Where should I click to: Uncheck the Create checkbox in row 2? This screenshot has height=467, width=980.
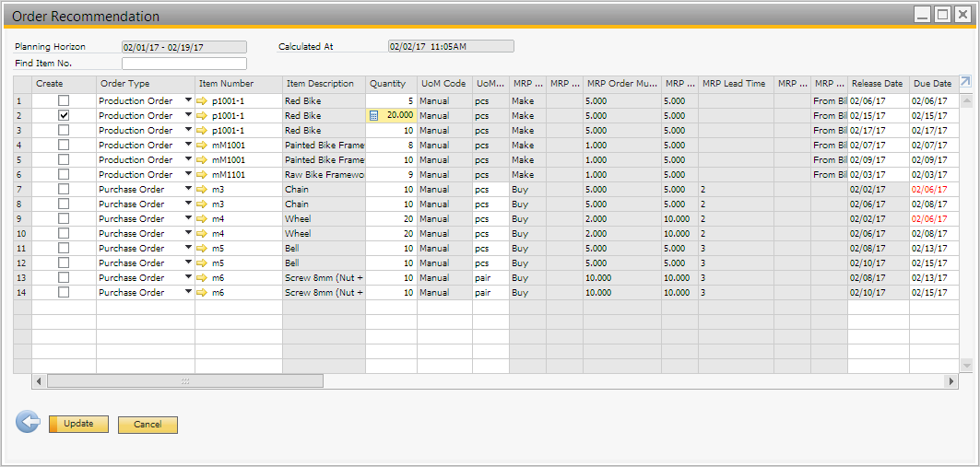64,115
